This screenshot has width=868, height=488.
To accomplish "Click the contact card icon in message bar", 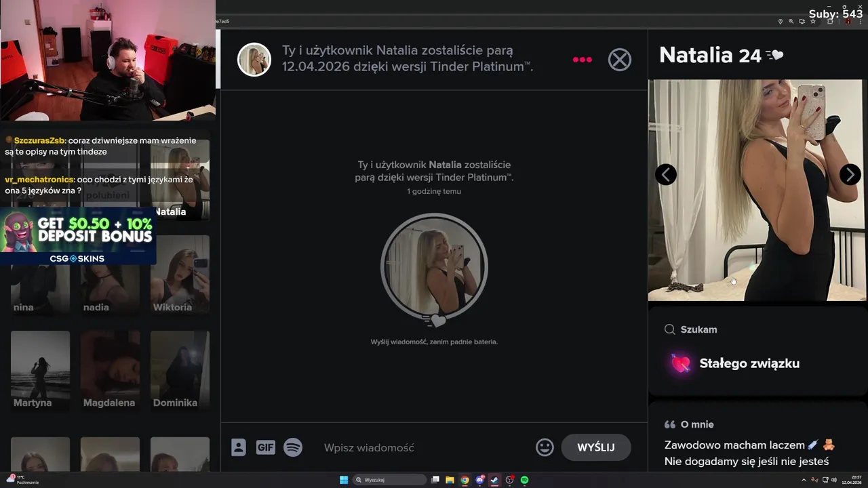I will click(239, 447).
